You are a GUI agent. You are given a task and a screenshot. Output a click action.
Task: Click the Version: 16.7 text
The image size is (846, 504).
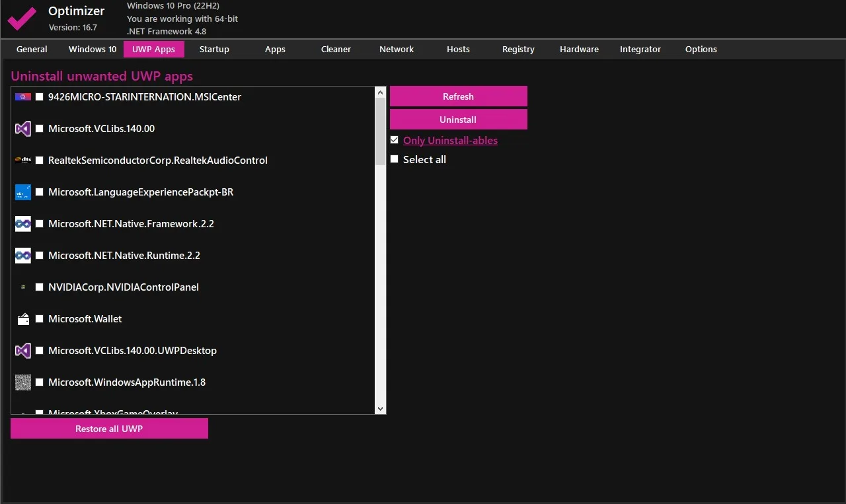(73, 28)
